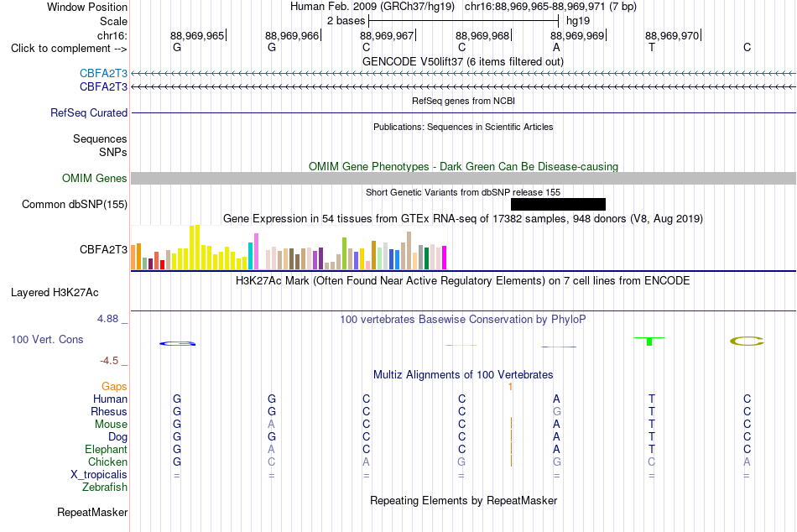This screenshot has width=797, height=532.
Task: Click the Elephant species row label
Action: pyautogui.click(x=106, y=449)
